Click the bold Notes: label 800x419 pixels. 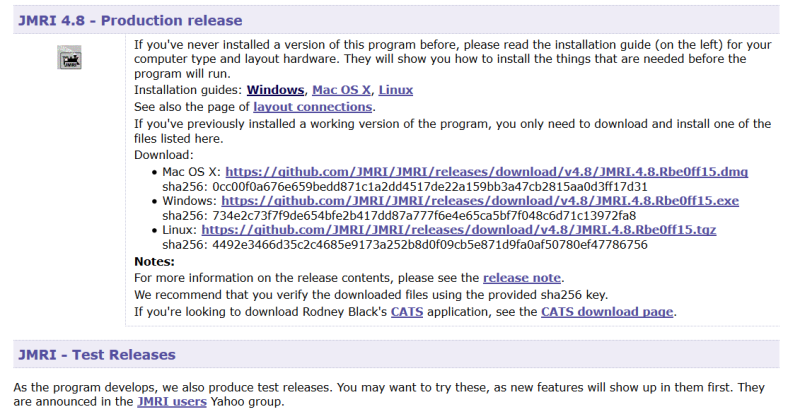(x=154, y=261)
